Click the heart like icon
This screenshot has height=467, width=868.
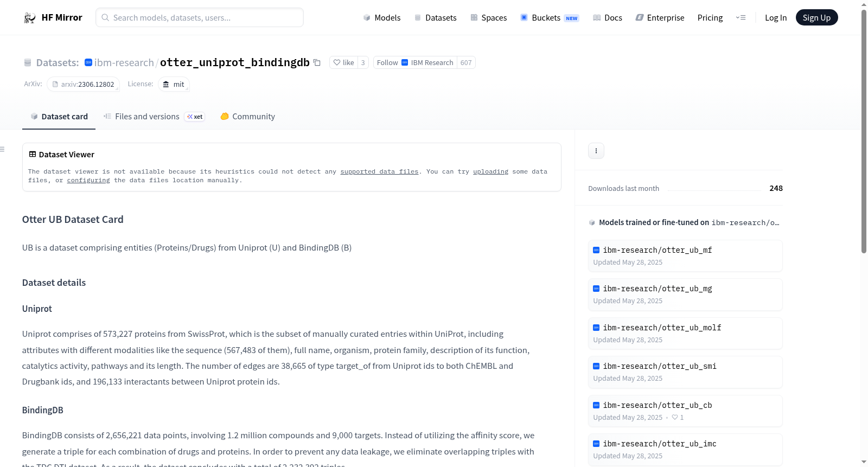click(337, 63)
